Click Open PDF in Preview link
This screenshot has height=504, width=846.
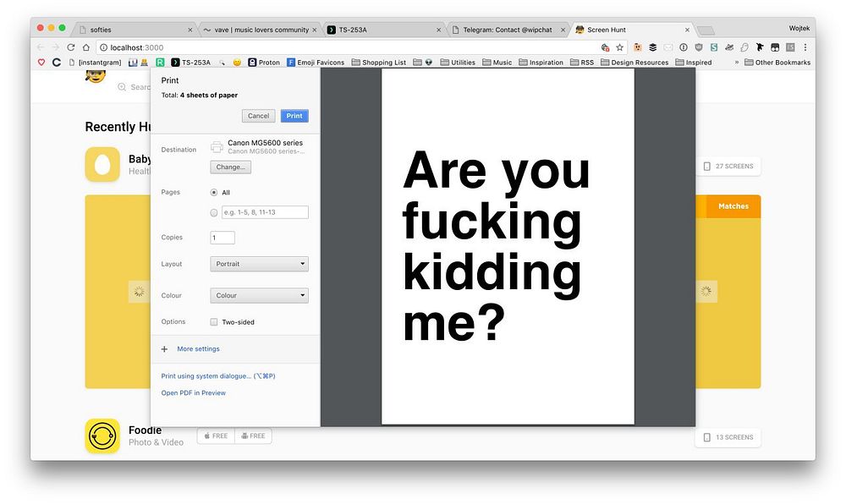(194, 393)
